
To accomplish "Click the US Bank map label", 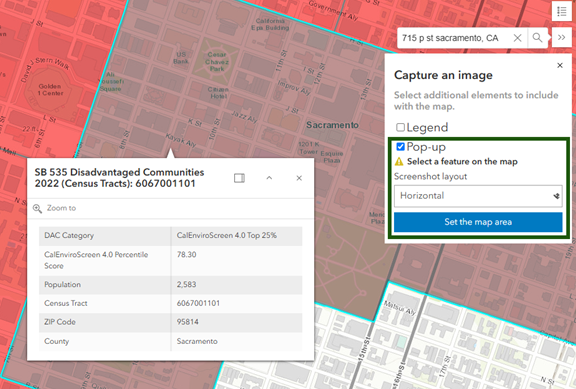I will (x=181, y=58).
